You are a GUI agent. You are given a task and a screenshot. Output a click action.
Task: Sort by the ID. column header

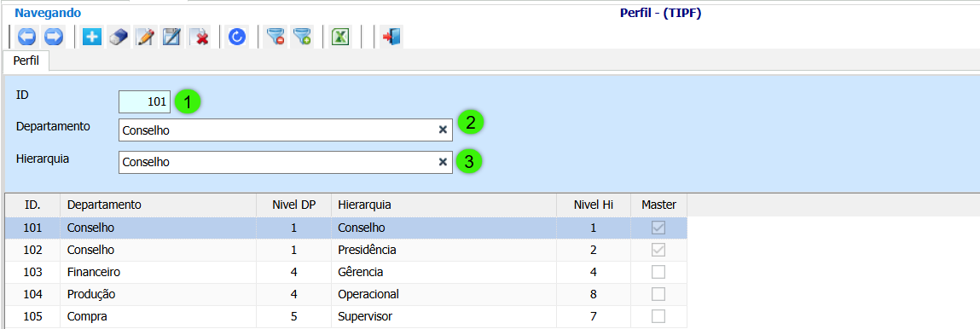click(x=33, y=205)
